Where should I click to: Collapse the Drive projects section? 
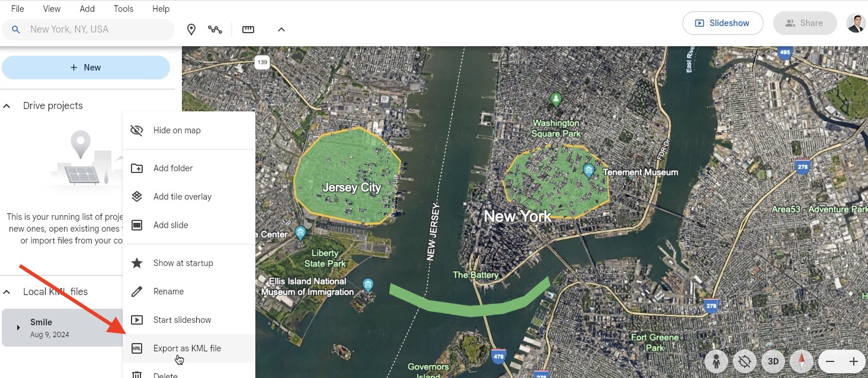pyautogui.click(x=7, y=106)
